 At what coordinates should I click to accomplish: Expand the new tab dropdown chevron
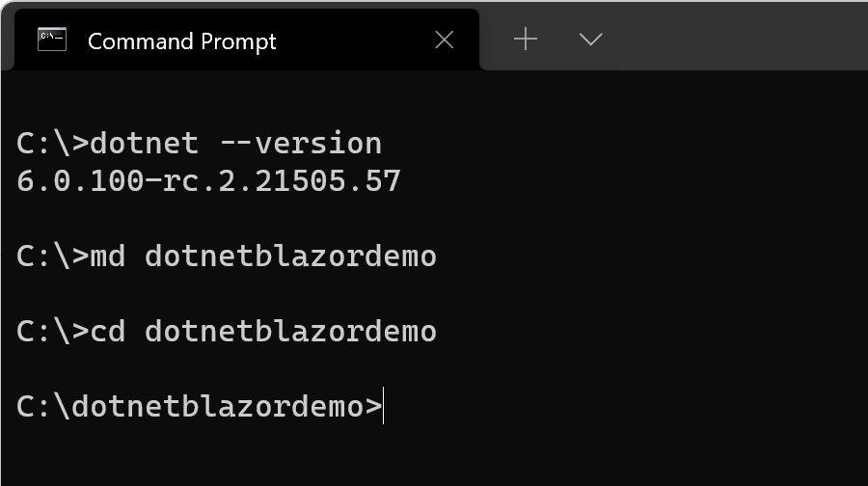coord(590,40)
